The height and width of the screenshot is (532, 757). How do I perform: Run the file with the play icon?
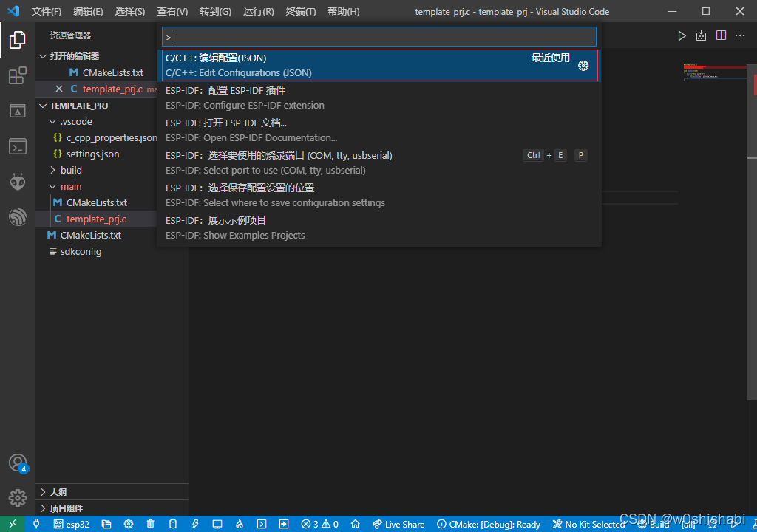click(x=682, y=35)
